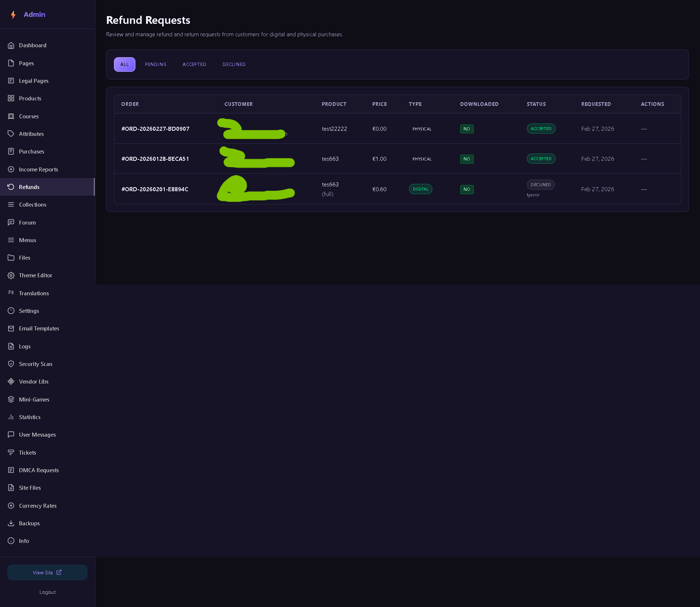This screenshot has width=700, height=607.
Task: Click order #ORD-20260201-E8894C
Action: click(155, 189)
